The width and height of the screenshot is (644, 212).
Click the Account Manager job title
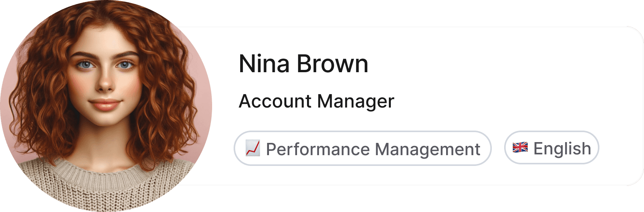(x=317, y=102)
